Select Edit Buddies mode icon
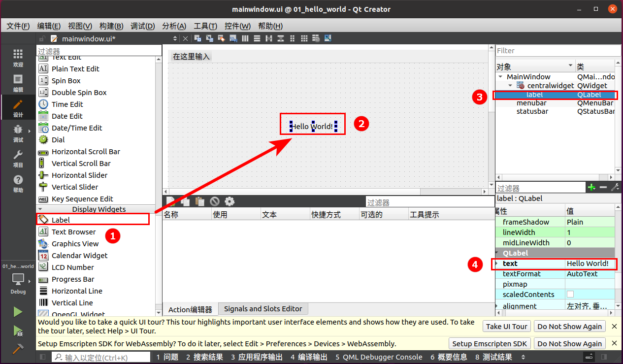Image resolution: width=623 pixels, height=364 pixels. click(221, 38)
